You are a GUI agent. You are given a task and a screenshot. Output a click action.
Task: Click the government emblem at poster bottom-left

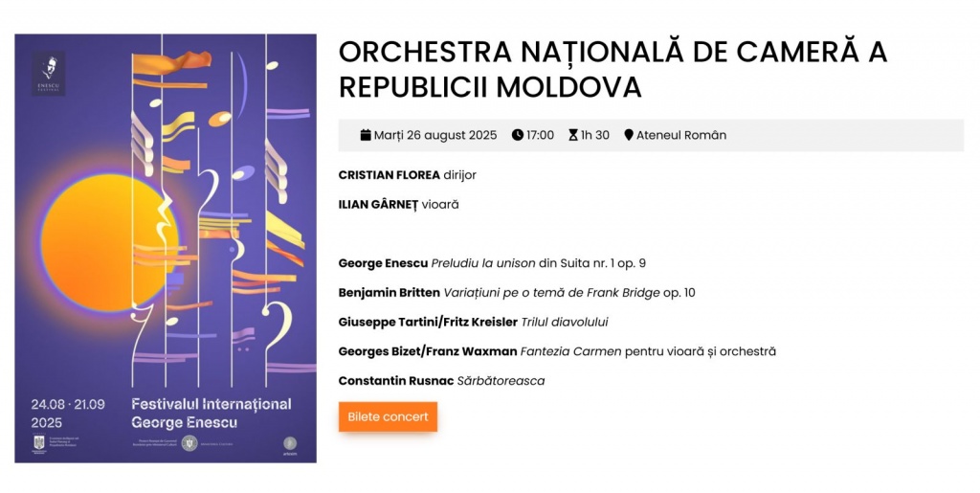37,443
